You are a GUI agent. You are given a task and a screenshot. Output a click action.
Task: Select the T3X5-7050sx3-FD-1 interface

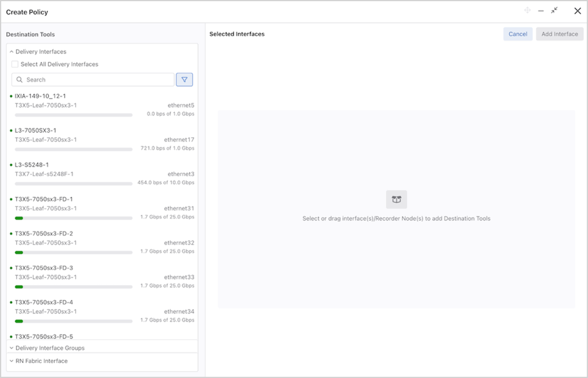[x=43, y=199]
